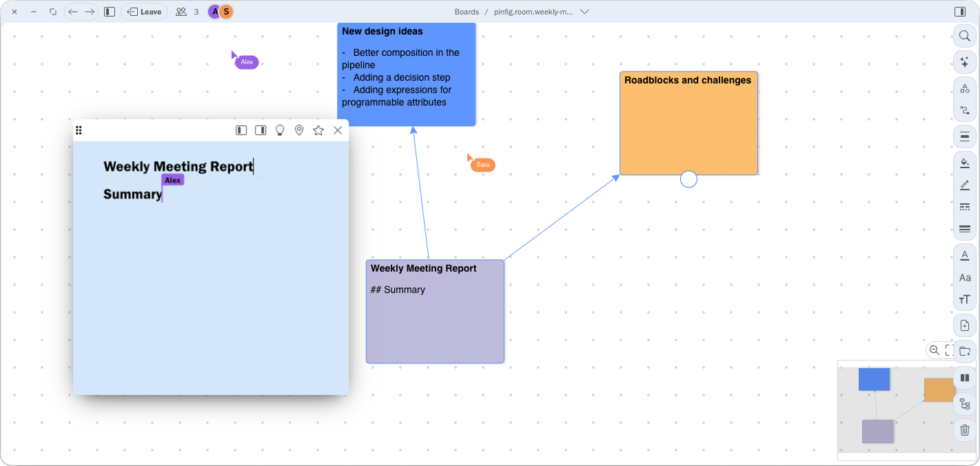Click the trash delete icon
The width and height of the screenshot is (980, 466).
pos(964,430)
